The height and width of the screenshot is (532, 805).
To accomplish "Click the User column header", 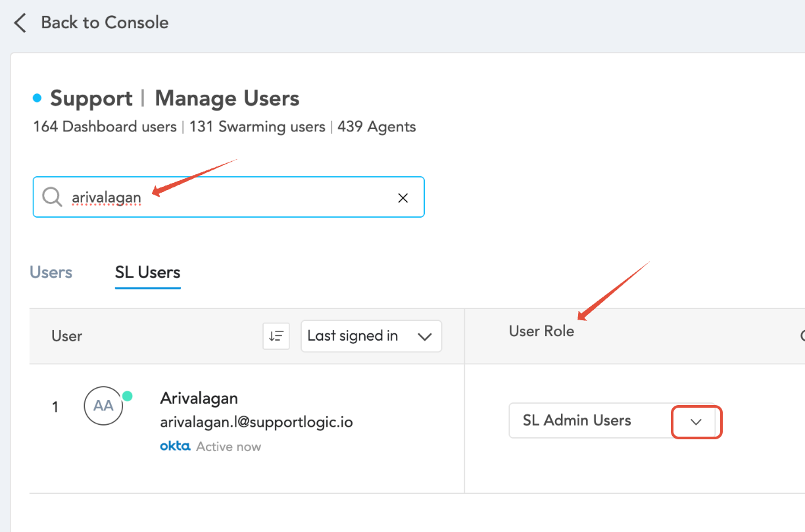I will pyautogui.click(x=66, y=336).
